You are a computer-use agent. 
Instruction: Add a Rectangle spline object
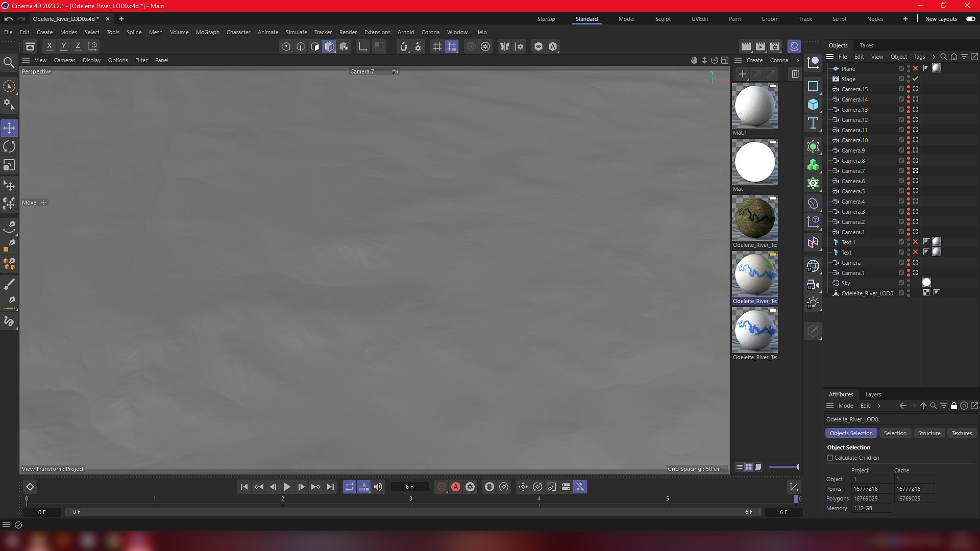click(813, 86)
